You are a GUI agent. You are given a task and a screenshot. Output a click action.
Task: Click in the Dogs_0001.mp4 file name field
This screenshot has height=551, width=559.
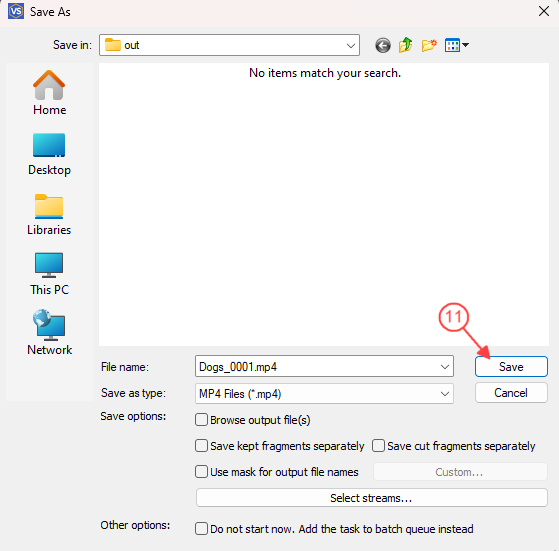(x=317, y=366)
